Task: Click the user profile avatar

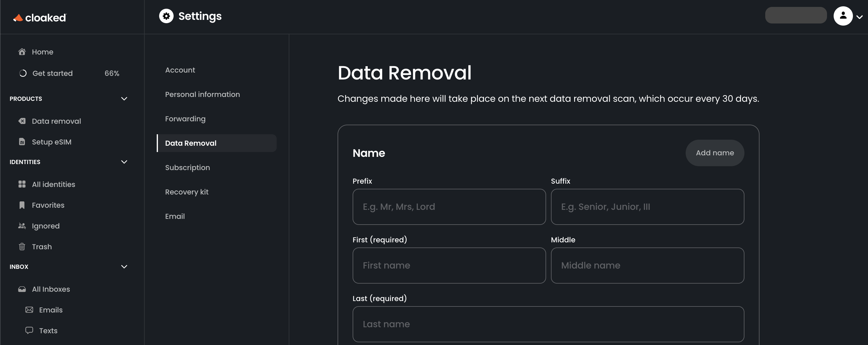Action: [x=843, y=16]
